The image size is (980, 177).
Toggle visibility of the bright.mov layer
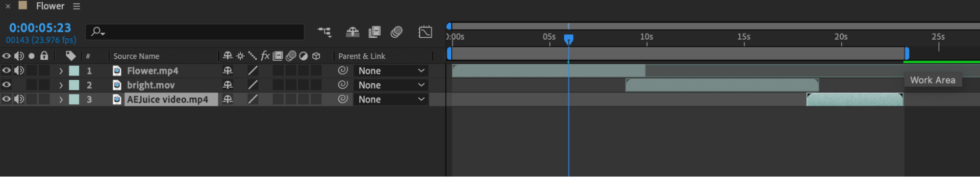(6, 85)
